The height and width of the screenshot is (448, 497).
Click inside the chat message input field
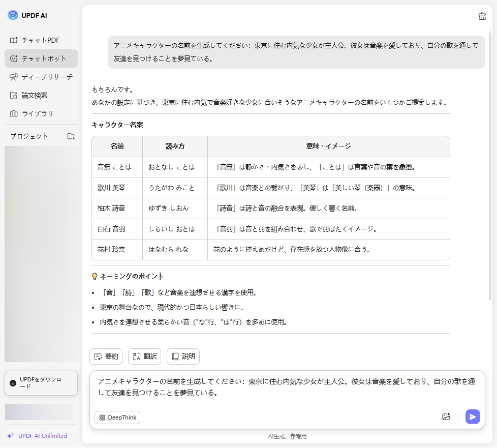(x=287, y=387)
